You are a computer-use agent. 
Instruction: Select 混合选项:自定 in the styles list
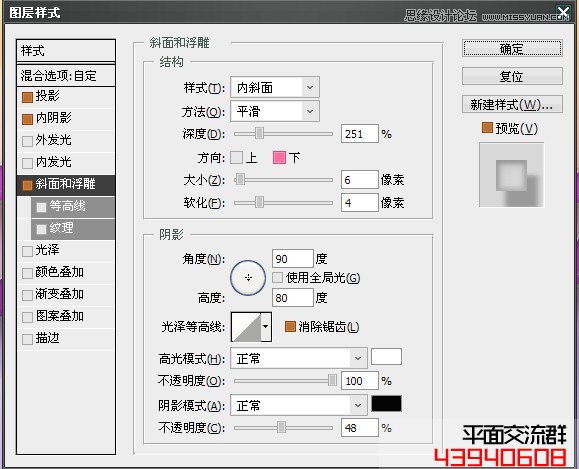pos(66,76)
